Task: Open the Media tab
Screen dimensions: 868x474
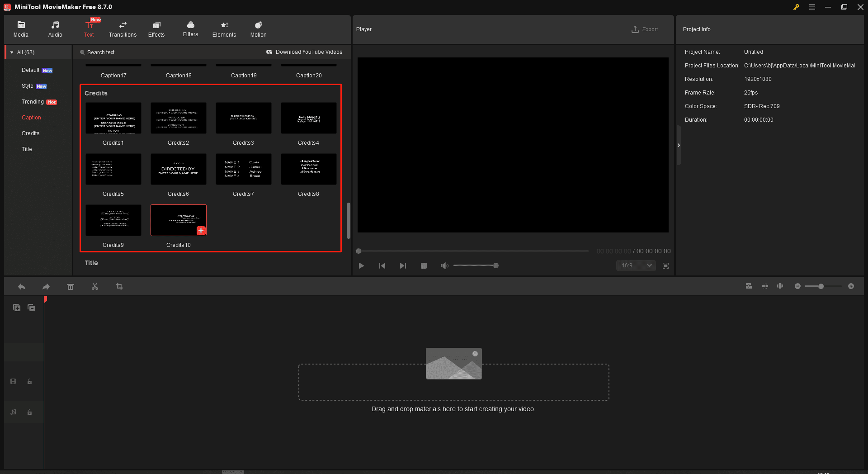Action: coord(21,29)
